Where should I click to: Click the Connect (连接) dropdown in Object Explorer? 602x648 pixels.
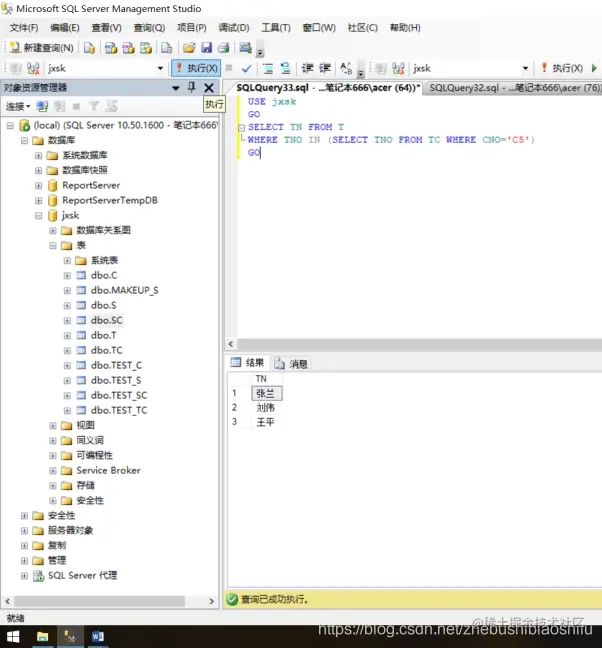(18, 107)
